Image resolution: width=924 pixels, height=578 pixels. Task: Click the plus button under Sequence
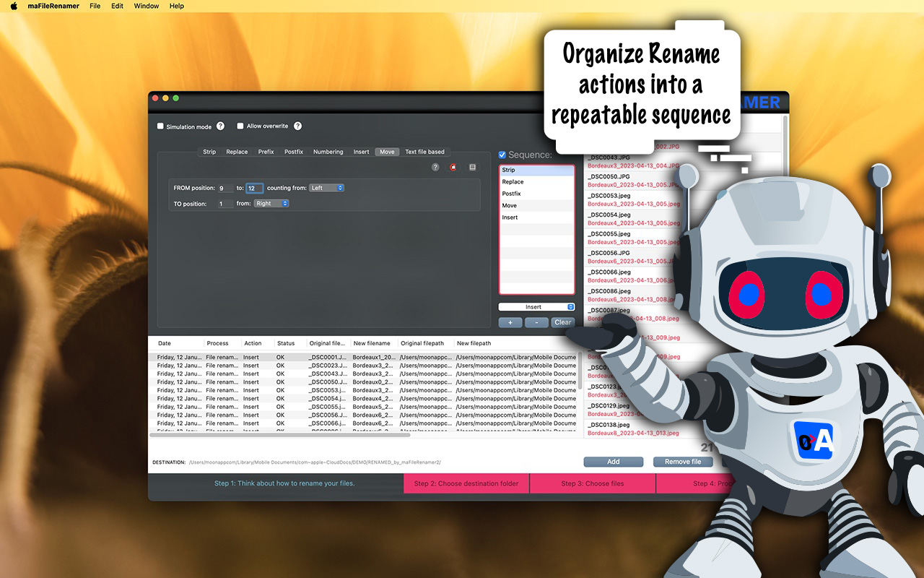pyautogui.click(x=510, y=322)
